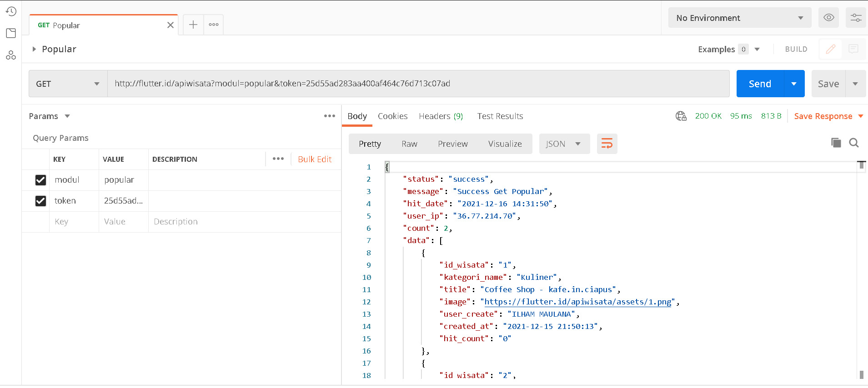The height and width of the screenshot is (388, 868).
Task: Click the modul key cell
Action: tap(74, 180)
